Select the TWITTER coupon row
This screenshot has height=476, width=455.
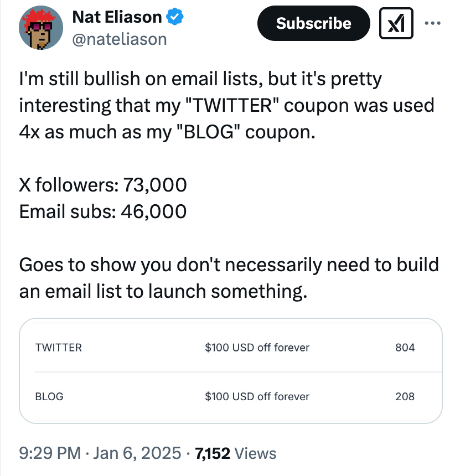pos(58,348)
